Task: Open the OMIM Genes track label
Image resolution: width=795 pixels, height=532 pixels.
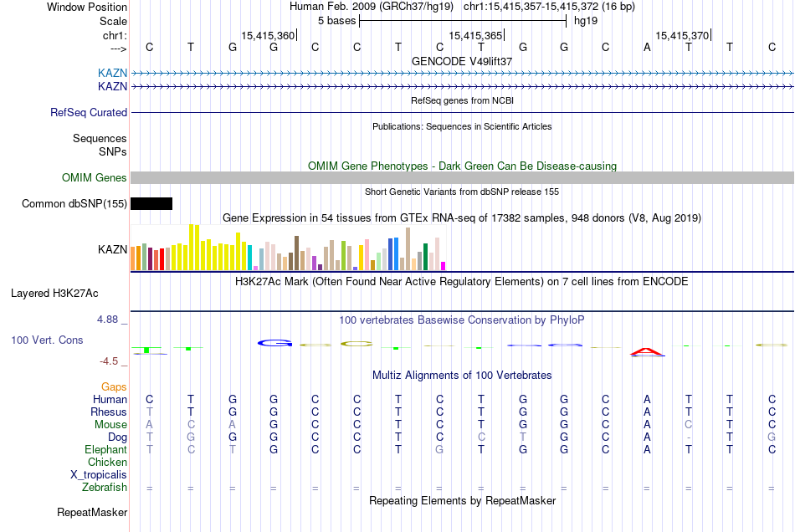Action: click(94, 178)
